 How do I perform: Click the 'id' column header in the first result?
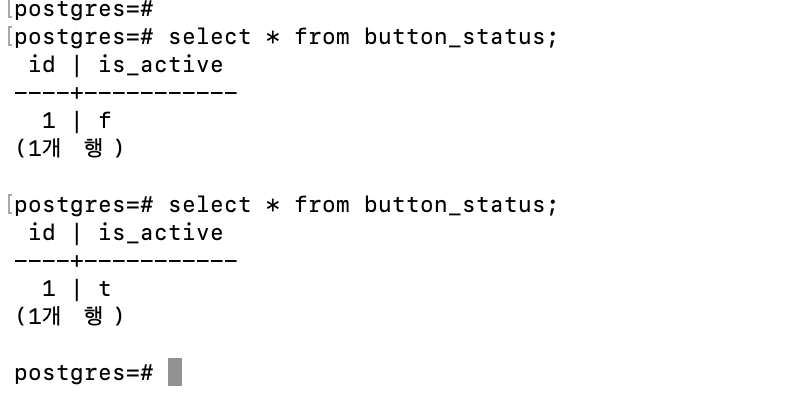[42, 65]
